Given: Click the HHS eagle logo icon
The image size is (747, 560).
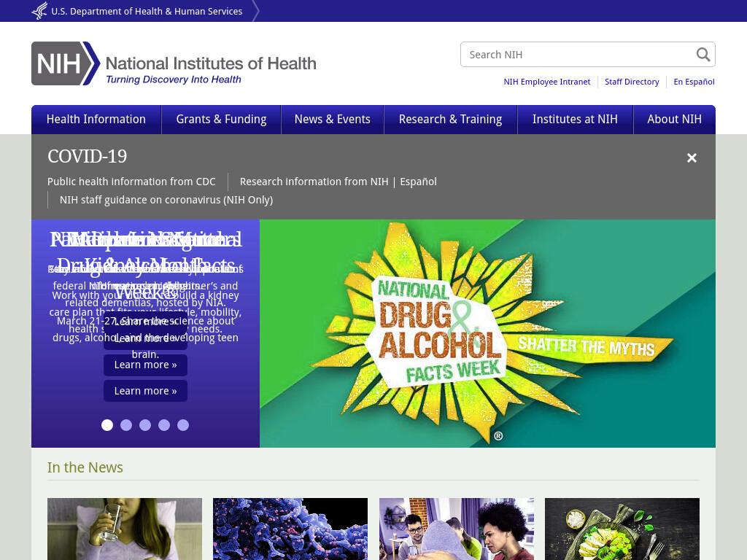Looking at the screenshot, I should pos(39,10).
